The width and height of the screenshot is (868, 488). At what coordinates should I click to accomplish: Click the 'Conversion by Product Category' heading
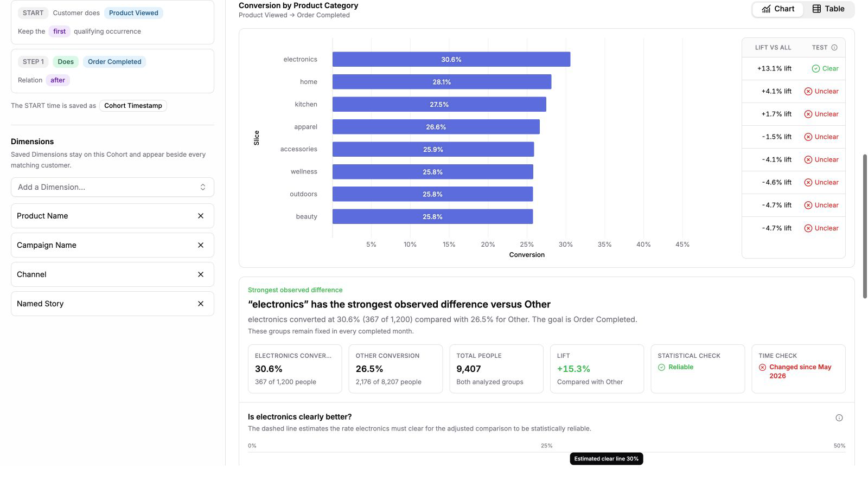pyautogui.click(x=298, y=5)
